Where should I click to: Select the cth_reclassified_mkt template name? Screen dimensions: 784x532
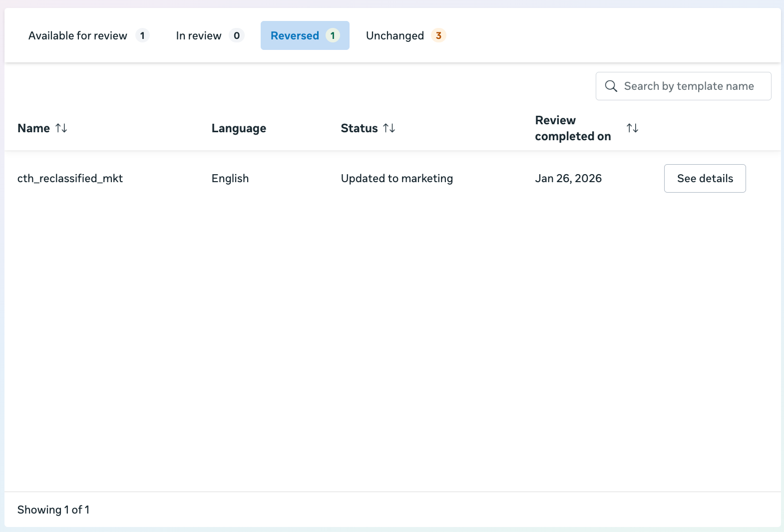(70, 178)
